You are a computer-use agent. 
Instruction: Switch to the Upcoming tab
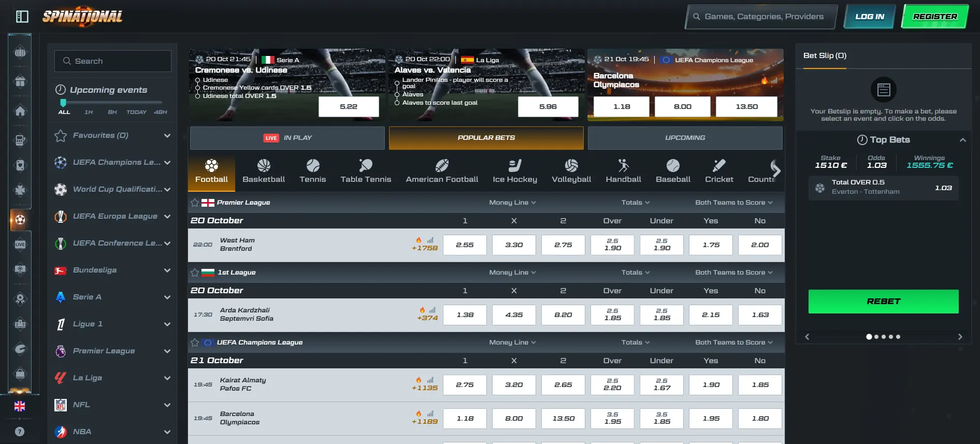coord(685,138)
